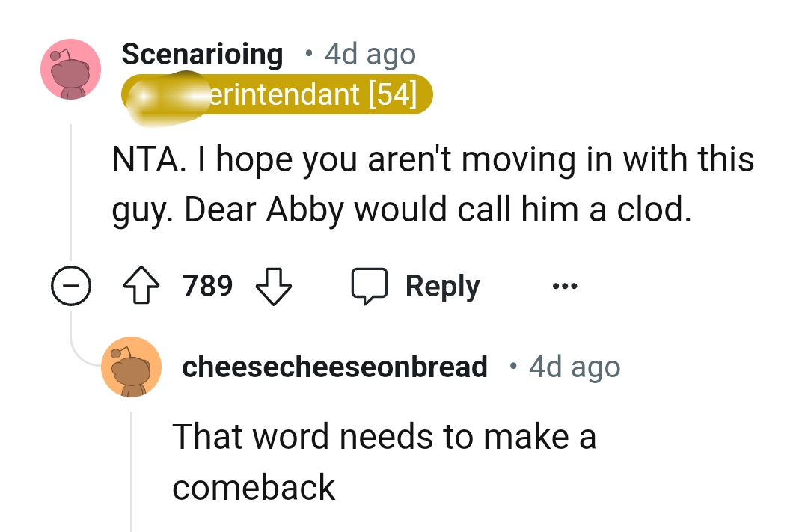Screen dimensions: 808x532
Task: Collapse the thread with the minus button
Action: click(x=71, y=285)
